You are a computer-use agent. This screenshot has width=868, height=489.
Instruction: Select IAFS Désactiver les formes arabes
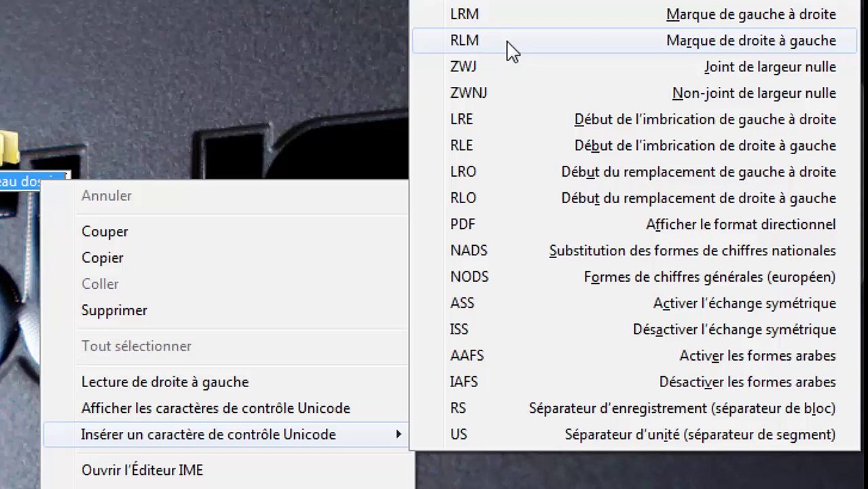tap(634, 382)
